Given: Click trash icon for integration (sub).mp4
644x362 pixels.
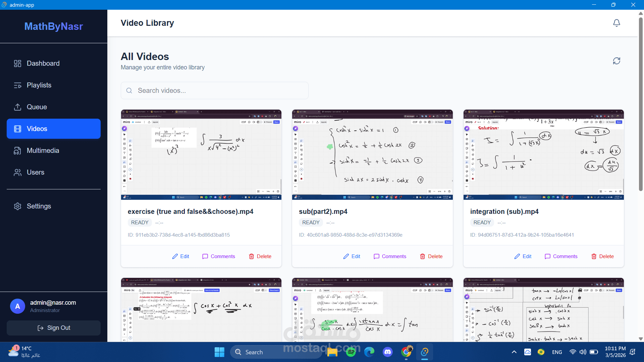Looking at the screenshot, I should click(x=594, y=256).
